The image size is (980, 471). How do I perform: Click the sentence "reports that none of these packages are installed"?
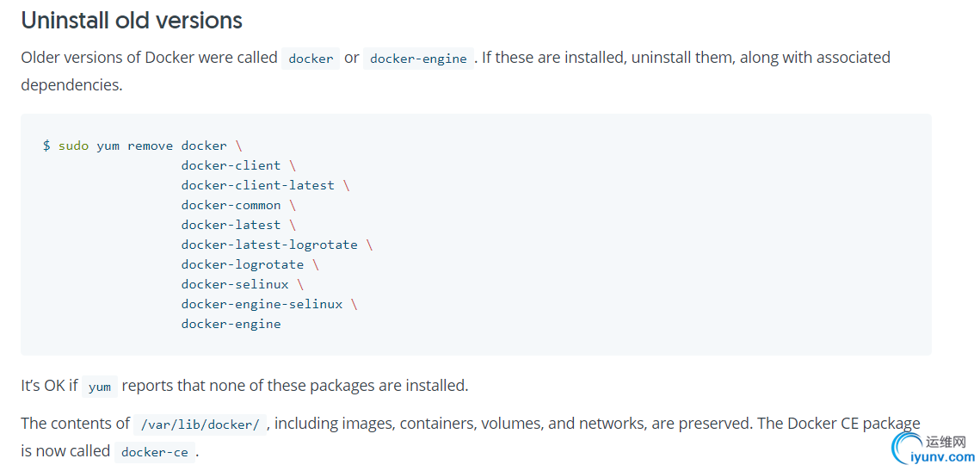[295, 385]
